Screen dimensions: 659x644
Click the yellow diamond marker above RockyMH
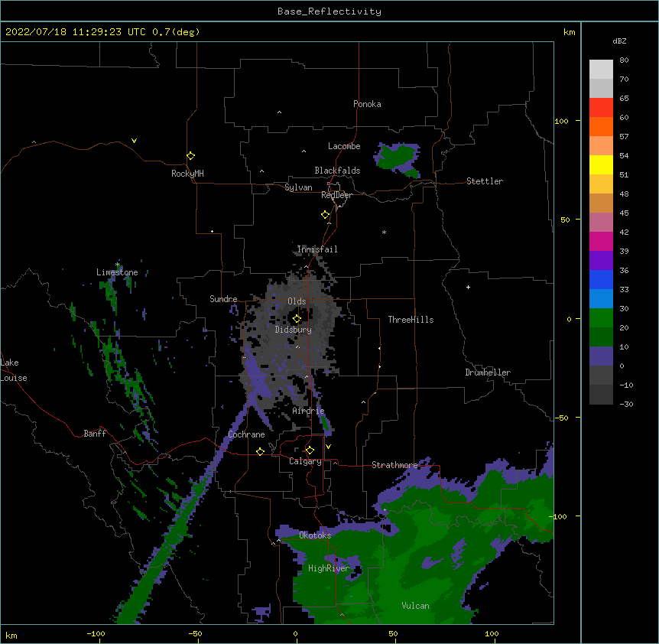190,156
